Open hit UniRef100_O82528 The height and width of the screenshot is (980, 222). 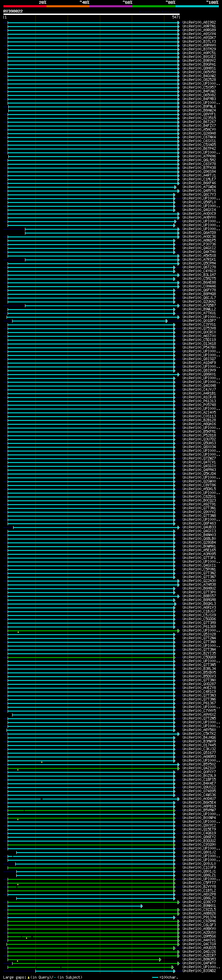199,80
